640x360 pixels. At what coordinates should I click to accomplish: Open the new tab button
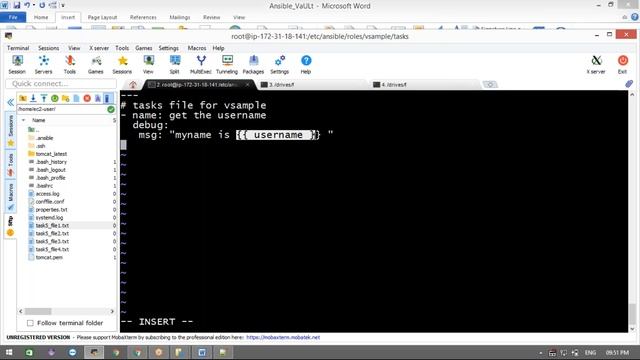pos(490,84)
